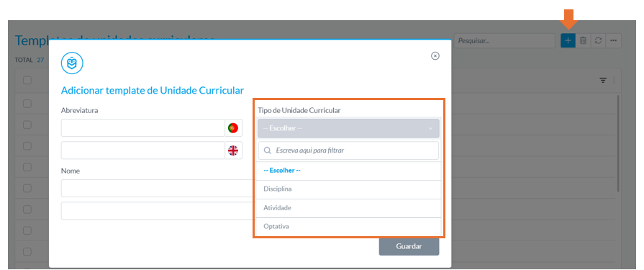Focus the English Abreviatura input field
This screenshot has width=644, height=270.
(143, 150)
